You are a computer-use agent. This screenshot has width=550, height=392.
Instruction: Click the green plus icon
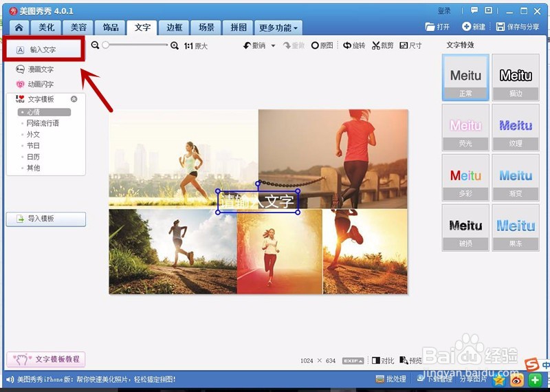(535, 380)
